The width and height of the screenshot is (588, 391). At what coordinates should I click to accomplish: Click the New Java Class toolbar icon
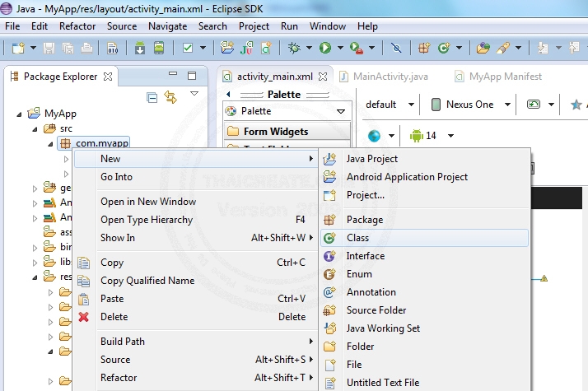(444, 48)
